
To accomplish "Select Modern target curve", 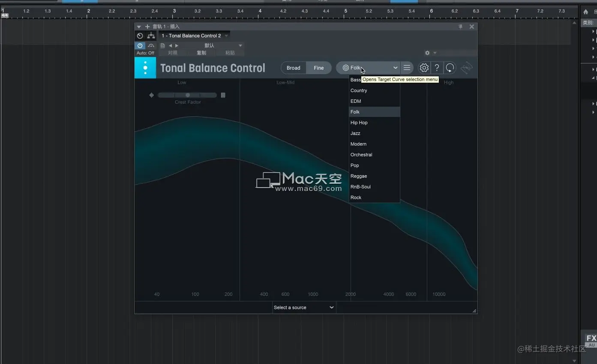I will (374, 144).
